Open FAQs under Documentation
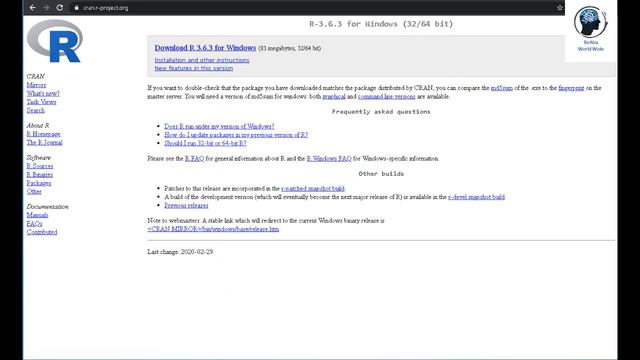Viewport: 640px width, 360px height. [x=34, y=224]
